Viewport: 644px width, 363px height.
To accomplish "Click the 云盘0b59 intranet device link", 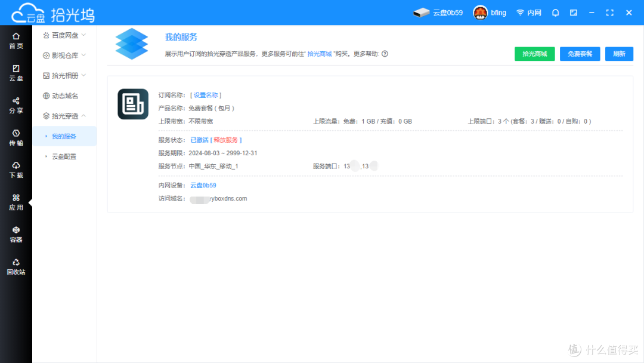I will click(x=203, y=186).
